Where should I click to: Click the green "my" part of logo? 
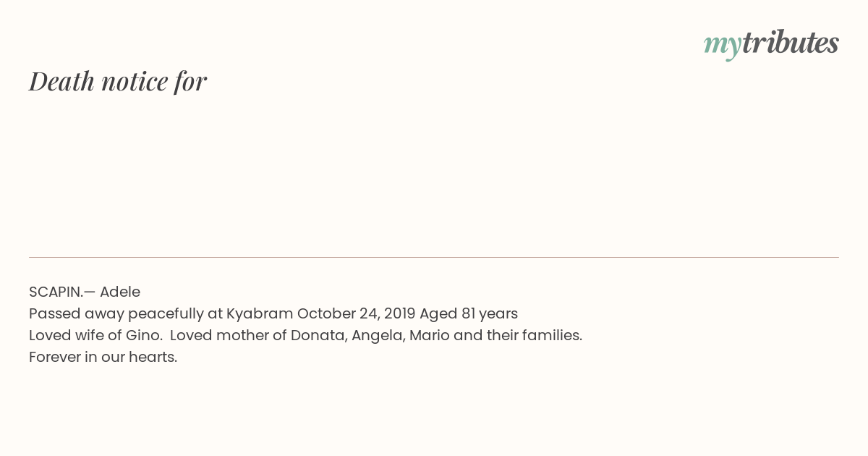coord(722,45)
